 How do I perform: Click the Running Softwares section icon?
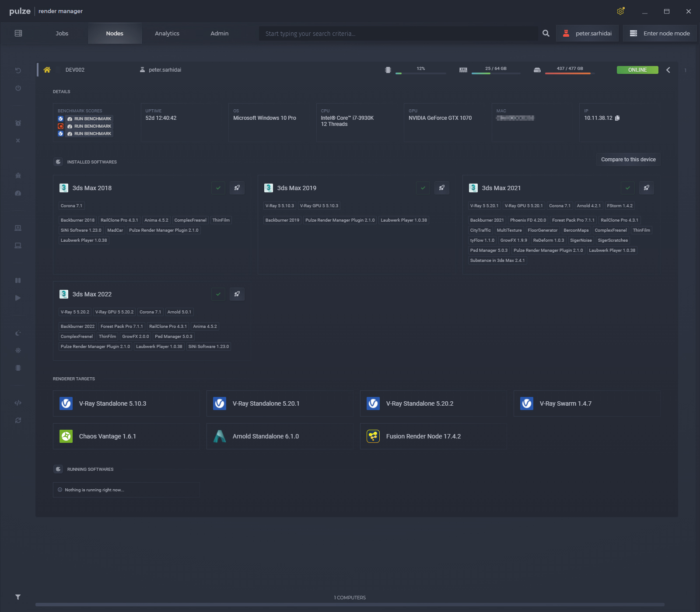[x=58, y=469]
